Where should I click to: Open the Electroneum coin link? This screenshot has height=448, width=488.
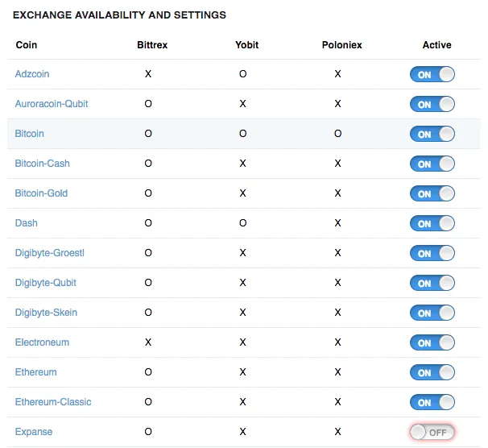click(x=42, y=342)
